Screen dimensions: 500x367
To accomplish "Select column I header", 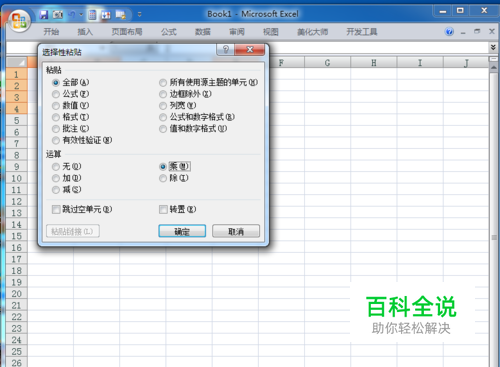I will (420, 62).
